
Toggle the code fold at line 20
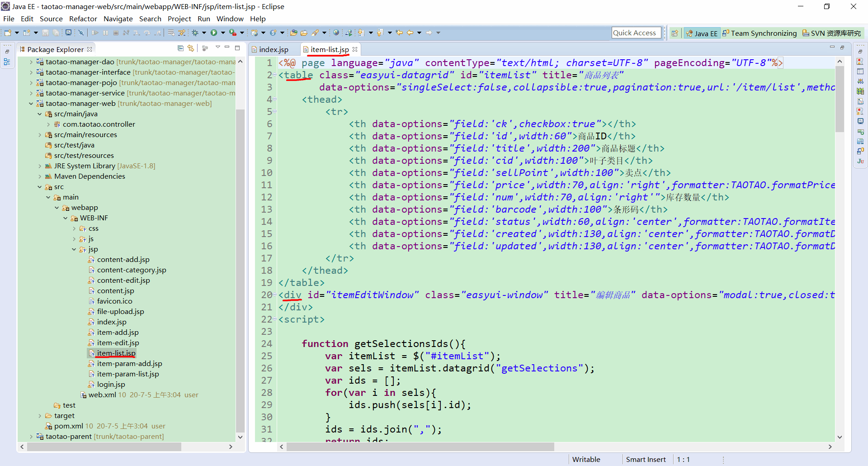click(274, 295)
